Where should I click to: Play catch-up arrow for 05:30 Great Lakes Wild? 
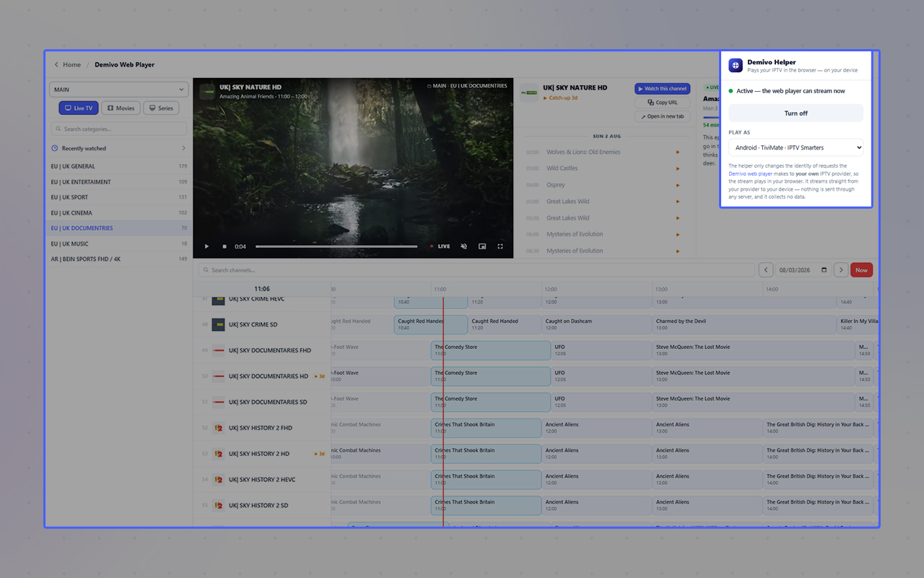click(x=678, y=217)
